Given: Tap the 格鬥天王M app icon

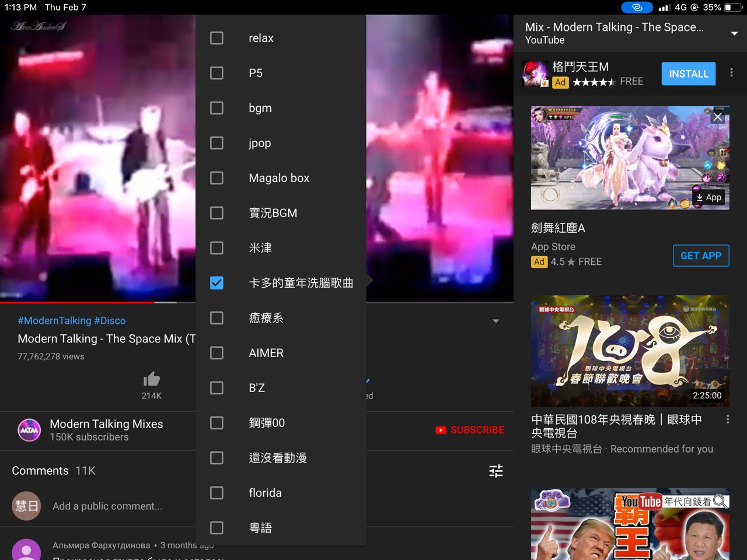Looking at the screenshot, I should 535,73.
